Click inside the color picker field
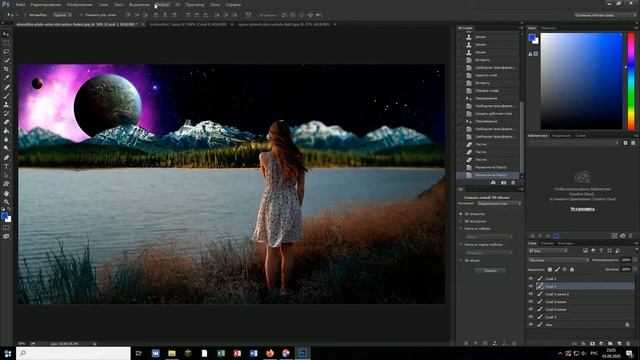 (581, 81)
